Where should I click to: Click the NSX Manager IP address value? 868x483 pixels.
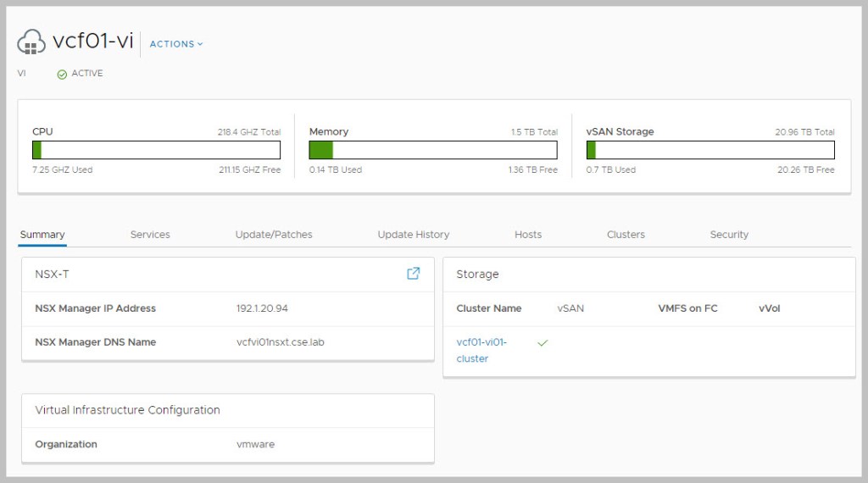(267, 308)
